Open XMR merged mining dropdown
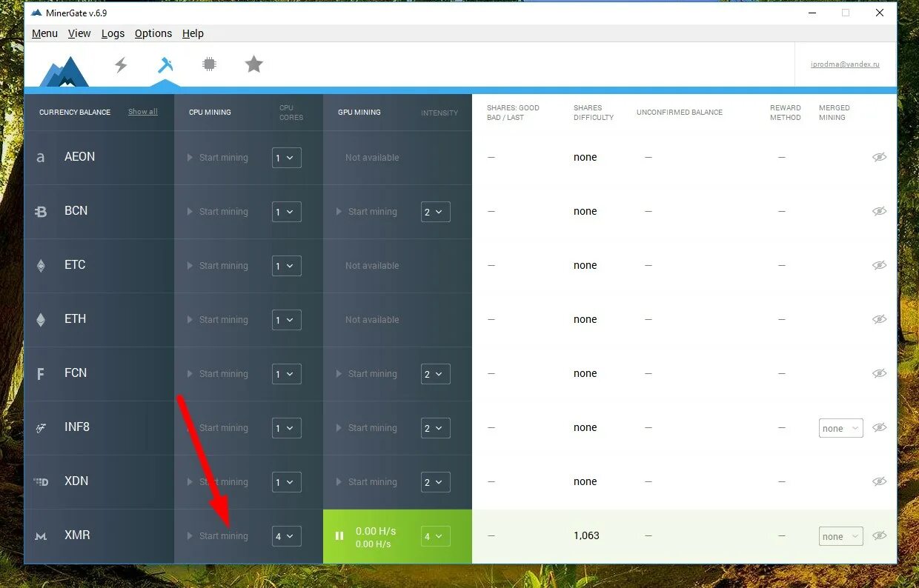The height and width of the screenshot is (588, 919). [x=840, y=536]
